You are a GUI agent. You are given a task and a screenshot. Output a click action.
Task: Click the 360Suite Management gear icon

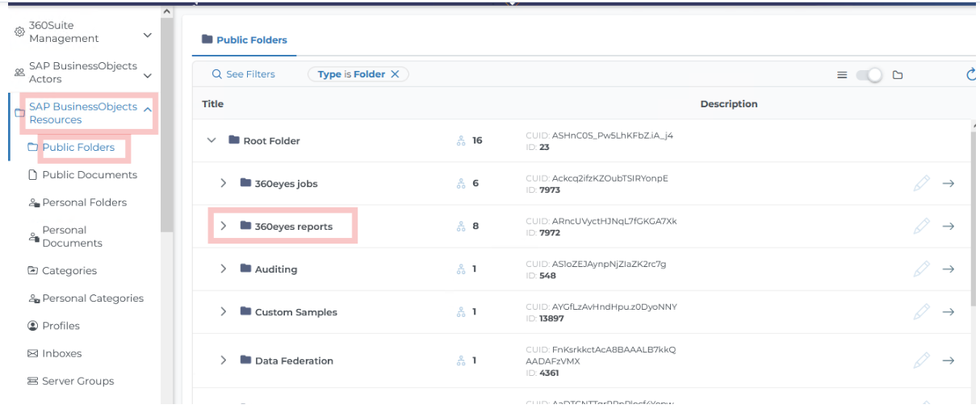click(x=20, y=32)
